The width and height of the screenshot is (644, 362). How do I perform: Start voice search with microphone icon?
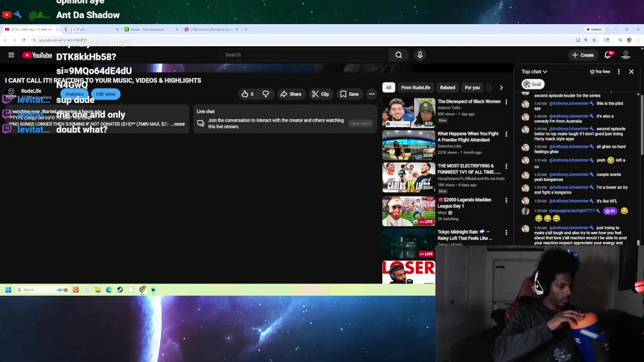(420, 55)
